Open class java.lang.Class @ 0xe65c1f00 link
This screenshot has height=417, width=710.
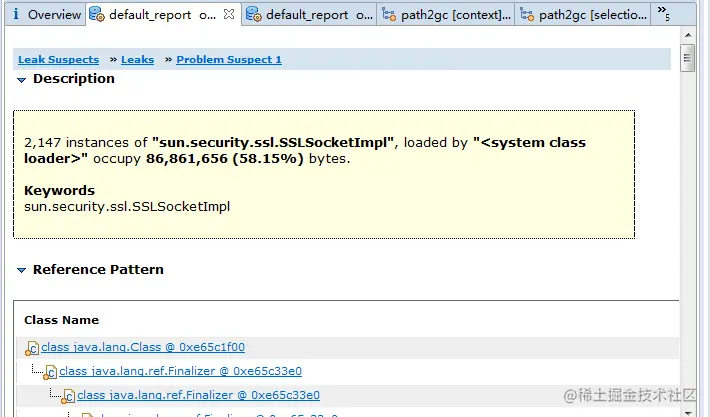[143, 347]
